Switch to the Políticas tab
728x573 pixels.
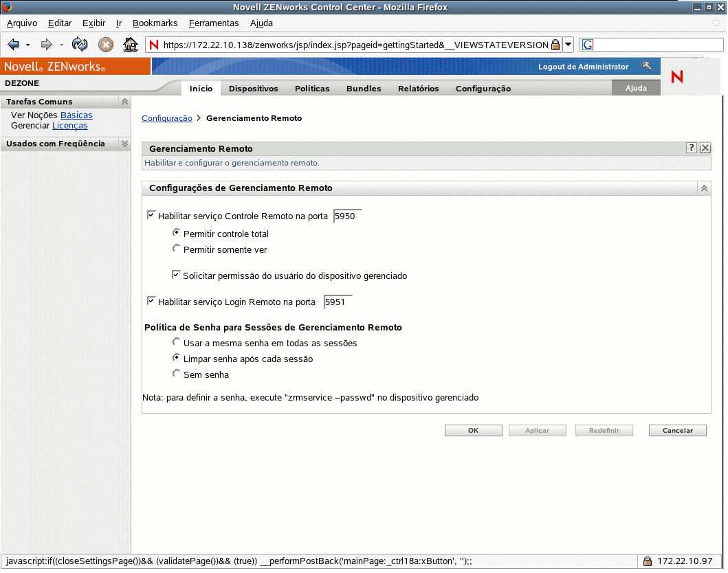(312, 88)
